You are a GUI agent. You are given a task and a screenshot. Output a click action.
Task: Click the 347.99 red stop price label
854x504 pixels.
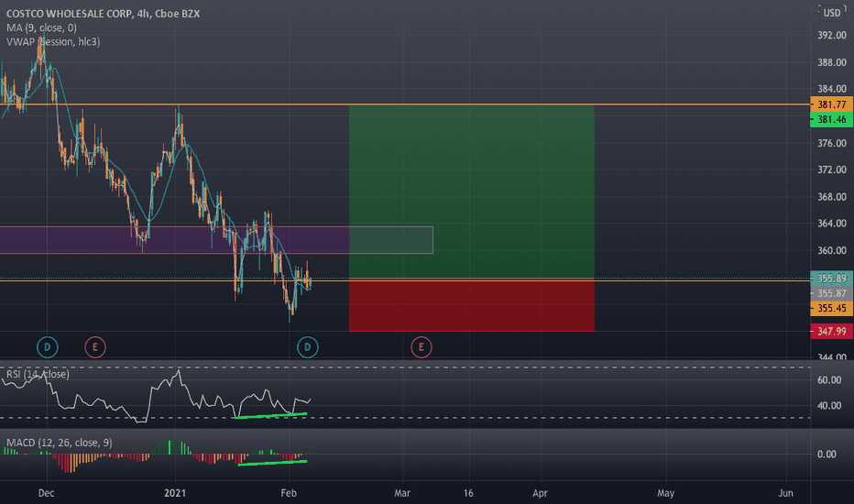coord(832,332)
